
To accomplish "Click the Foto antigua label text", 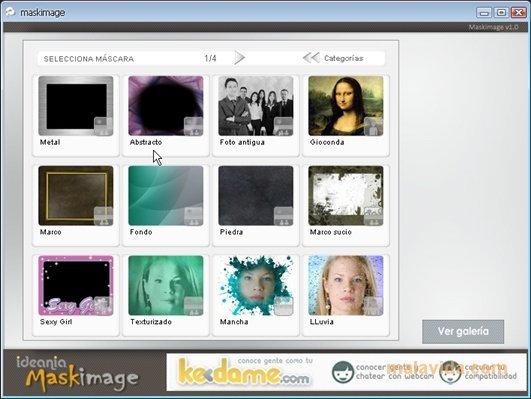I will (x=242, y=142).
